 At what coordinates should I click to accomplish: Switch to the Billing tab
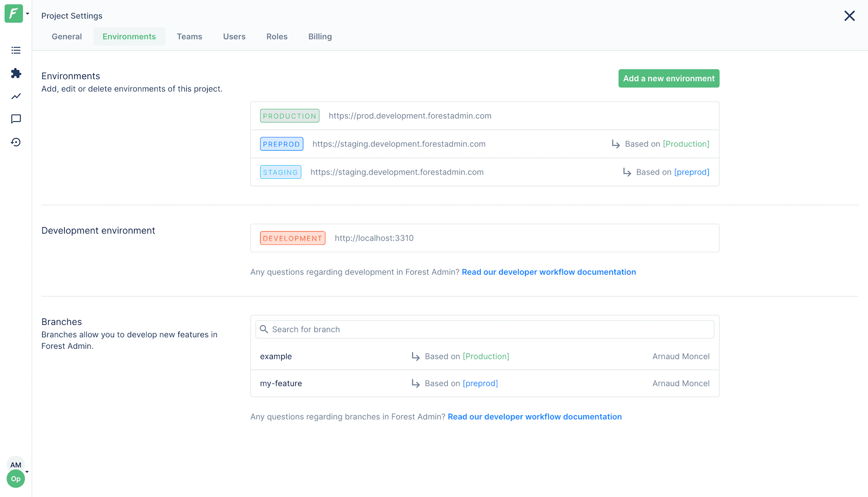320,36
